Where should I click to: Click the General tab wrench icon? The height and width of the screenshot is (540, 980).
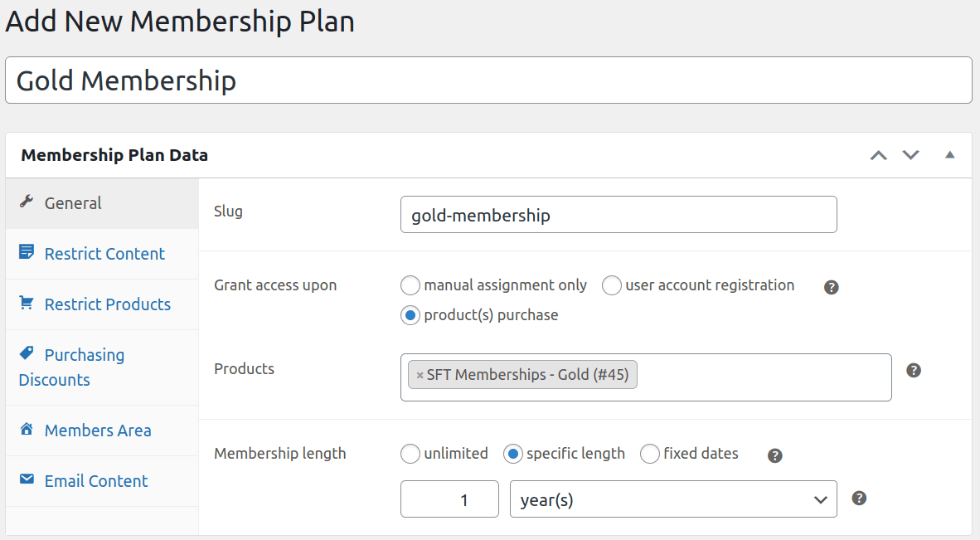point(27,202)
